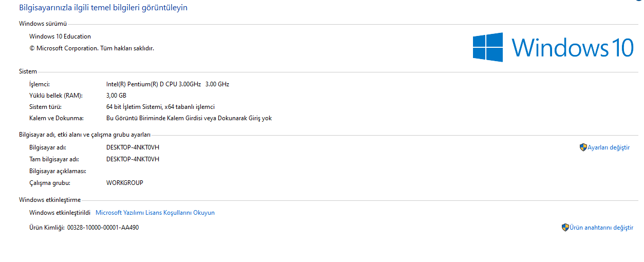Click the 3,00 GB installed RAM value

[x=116, y=96]
